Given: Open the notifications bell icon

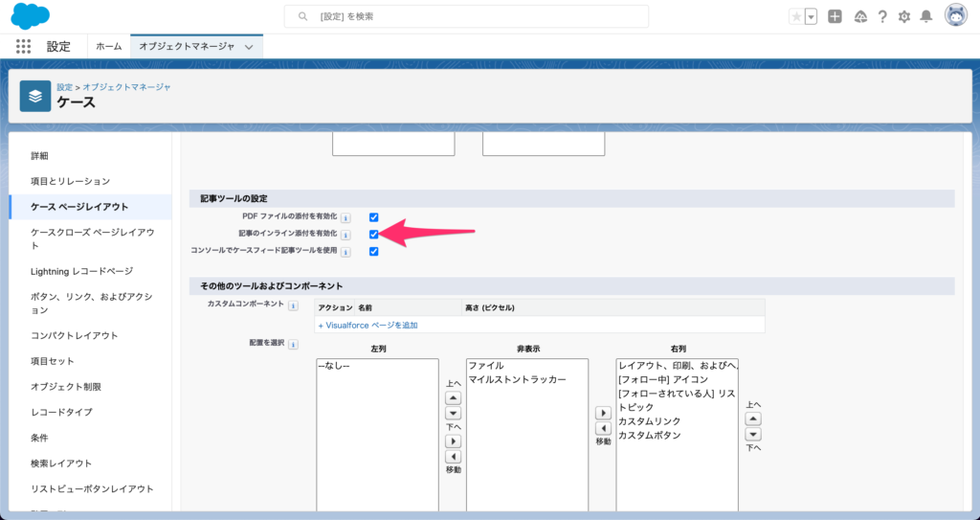Looking at the screenshot, I should pyautogui.click(x=926, y=17).
